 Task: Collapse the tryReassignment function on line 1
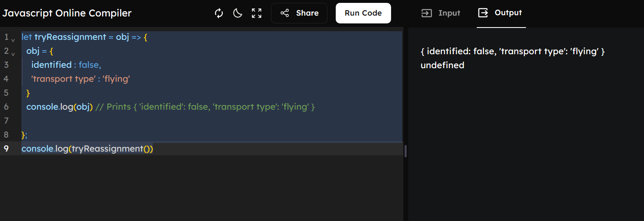(x=13, y=40)
